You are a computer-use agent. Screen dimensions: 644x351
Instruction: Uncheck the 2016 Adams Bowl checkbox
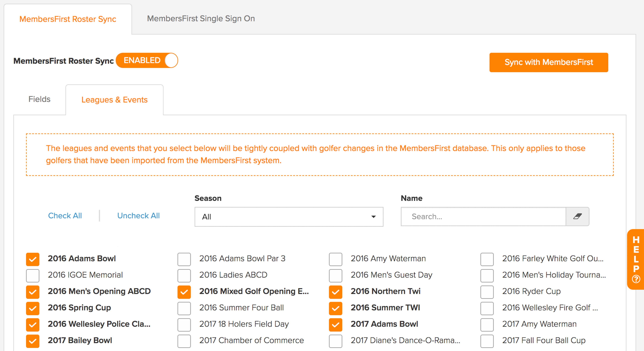point(33,259)
